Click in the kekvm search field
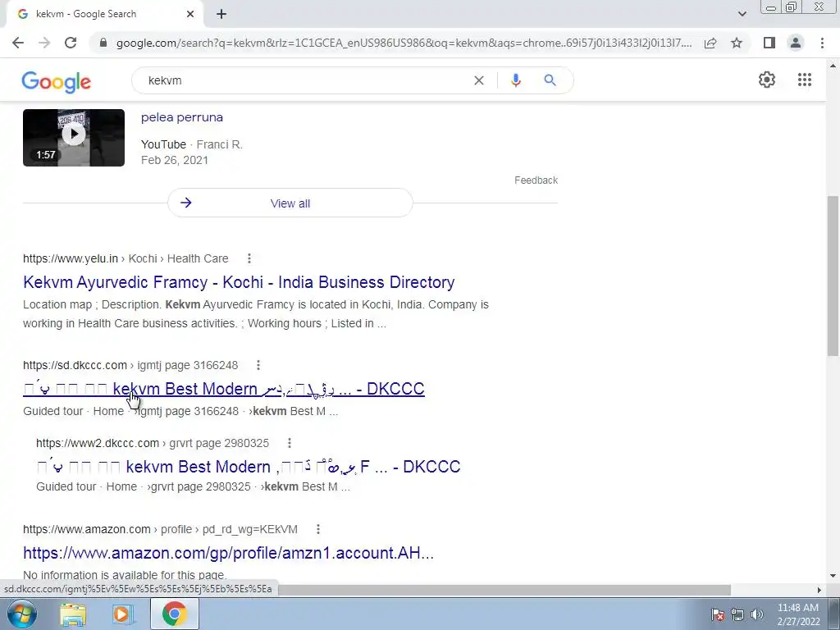The image size is (840, 630). click(305, 80)
